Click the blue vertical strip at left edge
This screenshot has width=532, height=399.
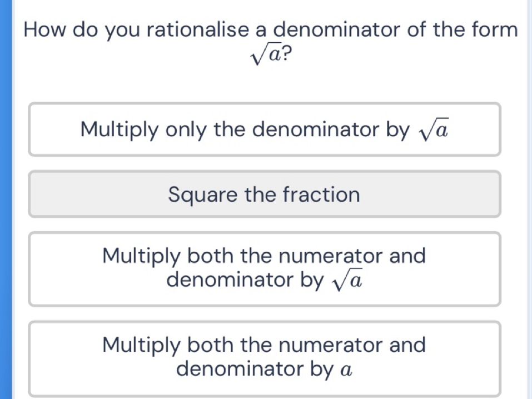coord(6,200)
